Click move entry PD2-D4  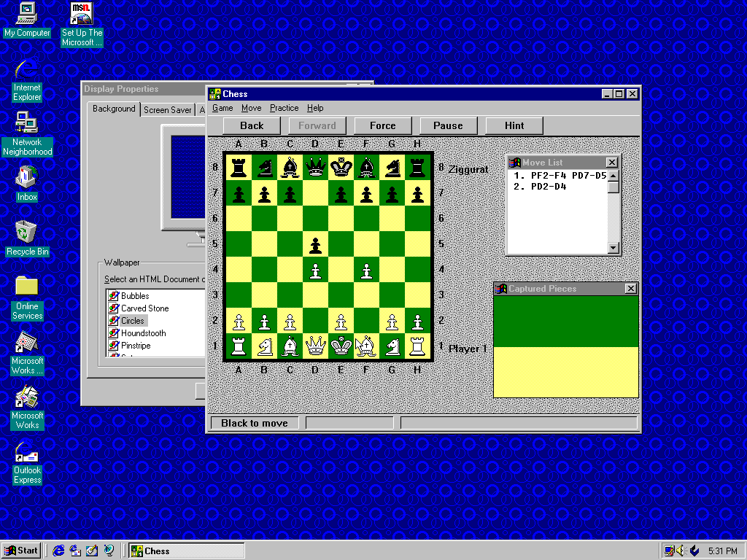pos(549,187)
